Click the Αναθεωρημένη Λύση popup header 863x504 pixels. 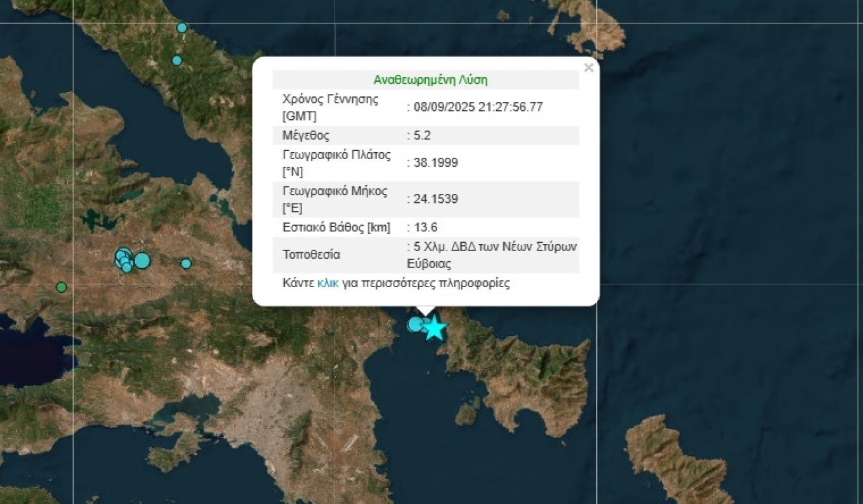pos(430,80)
